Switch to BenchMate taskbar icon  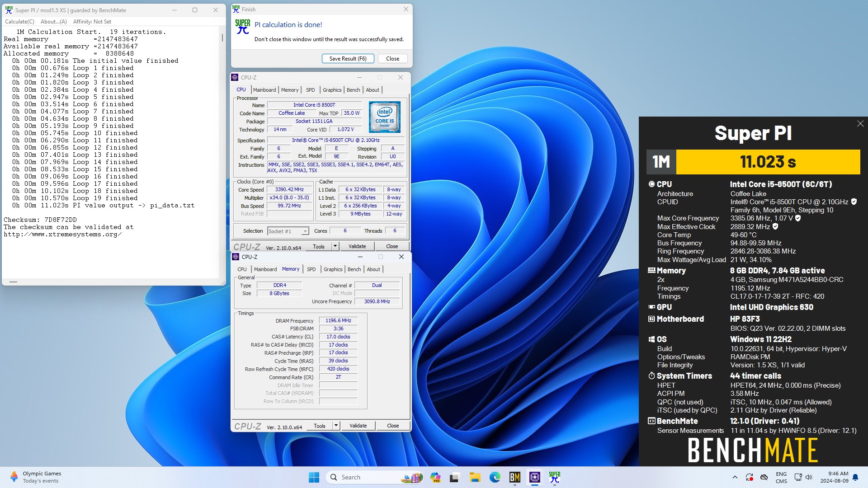point(515,477)
